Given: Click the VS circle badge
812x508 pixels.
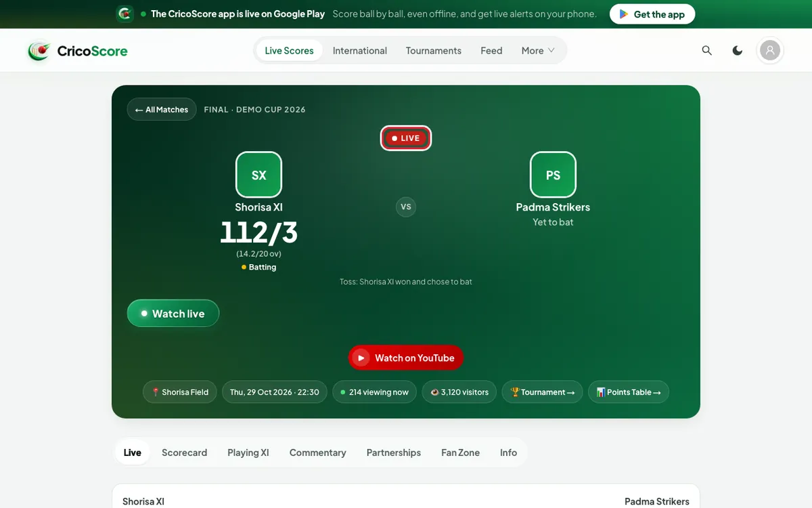Looking at the screenshot, I should tap(406, 207).
